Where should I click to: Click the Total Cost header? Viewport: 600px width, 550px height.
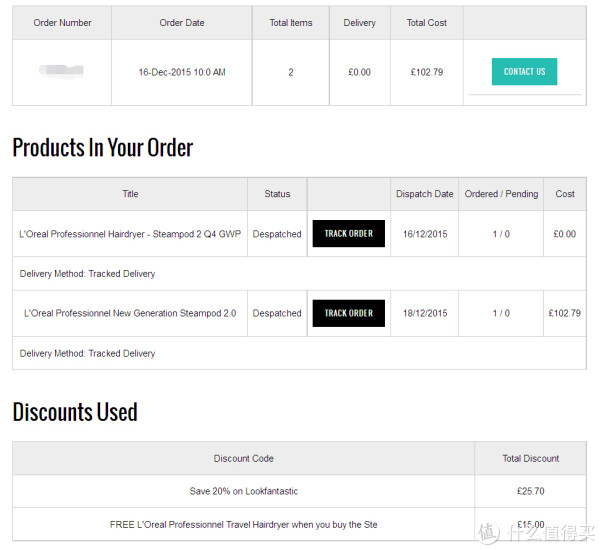click(427, 23)
